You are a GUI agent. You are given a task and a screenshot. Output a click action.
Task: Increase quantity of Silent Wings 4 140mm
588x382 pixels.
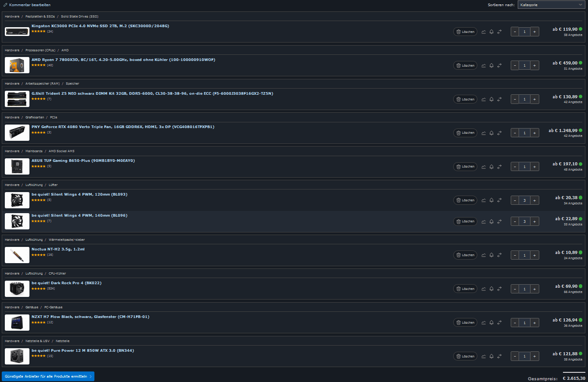click(534, 221)
